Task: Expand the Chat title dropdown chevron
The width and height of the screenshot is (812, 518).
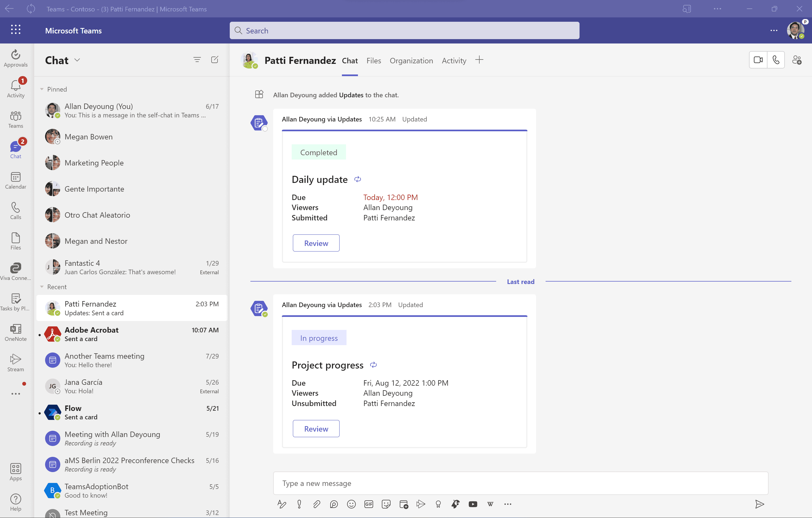Action: coord(77,60)
